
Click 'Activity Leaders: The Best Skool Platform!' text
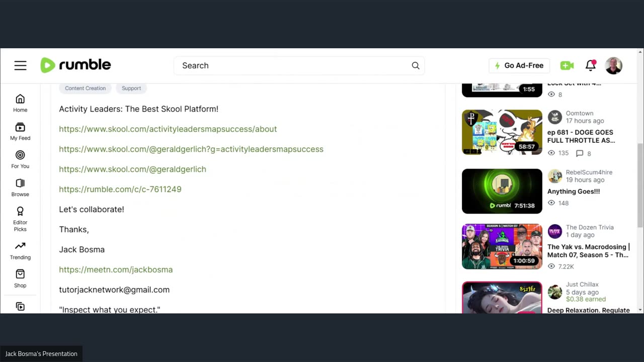pos(138,109)
